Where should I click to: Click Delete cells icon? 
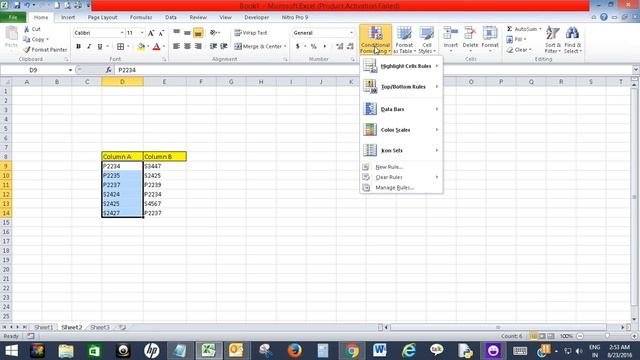point(470,33)
